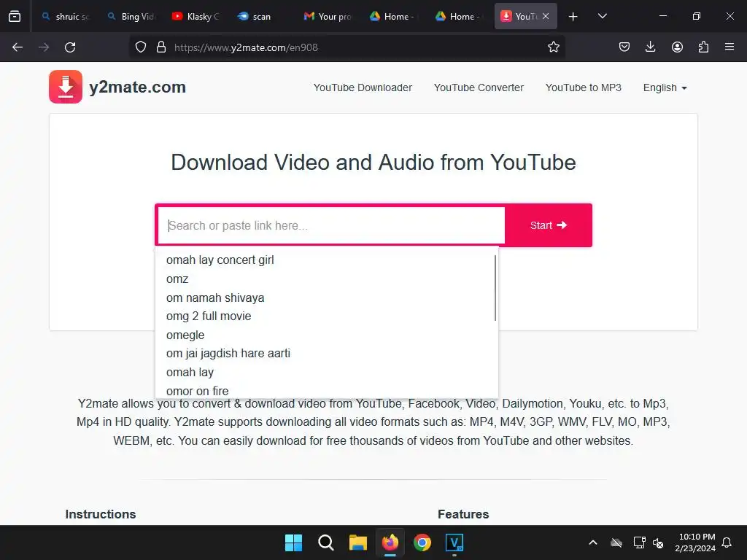Viewport: 747px width, 560px height.
Task: Click the muted volume tray icon
Action: point(658,542)
